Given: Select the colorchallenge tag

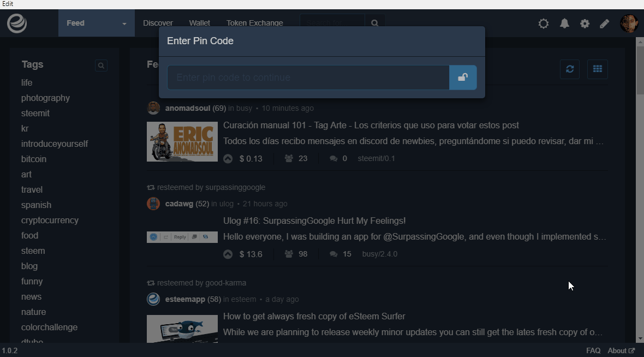Looking at the screenshot, I should coord(49,327).
